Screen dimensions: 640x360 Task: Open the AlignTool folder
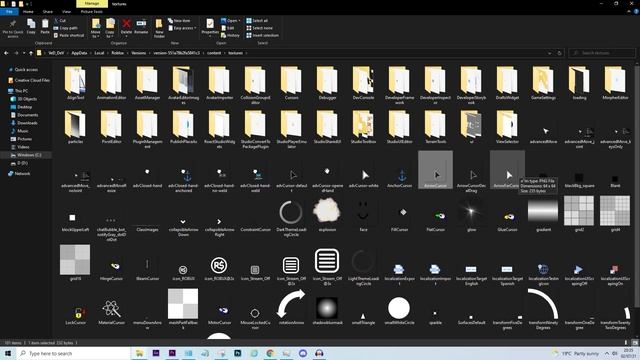pyautogui.click(x=76, y=83)
